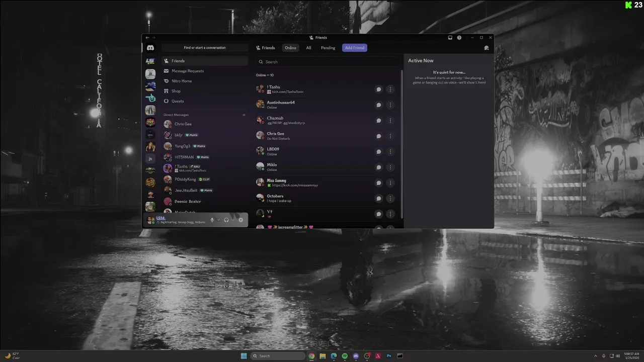Open Nitro Home in sidebar
This screenshot has width=644, height=362.
[x=205, y=81]
